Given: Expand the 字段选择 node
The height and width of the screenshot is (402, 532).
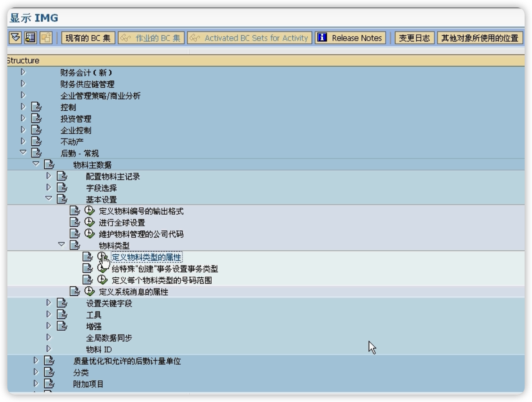Looking at the screenshot, I should 48,187.
